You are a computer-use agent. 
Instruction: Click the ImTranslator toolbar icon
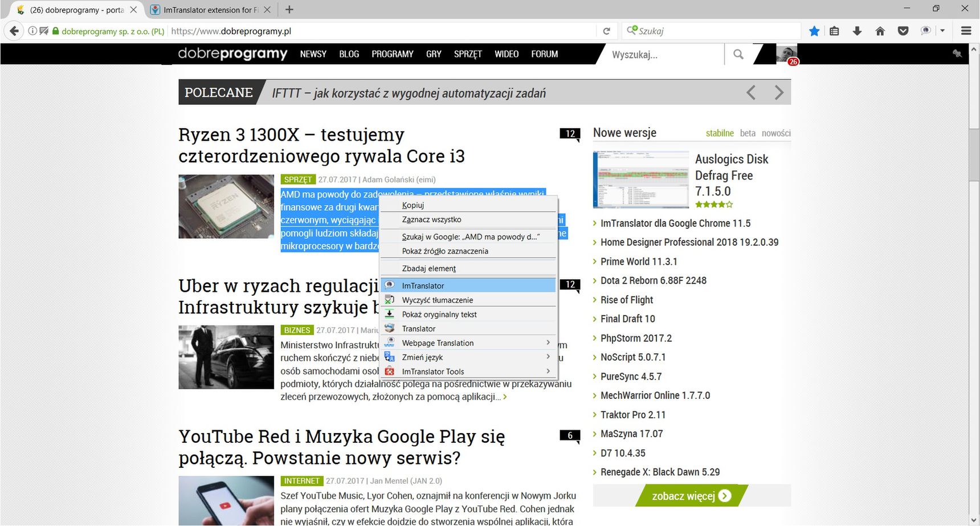coord(926,31)
